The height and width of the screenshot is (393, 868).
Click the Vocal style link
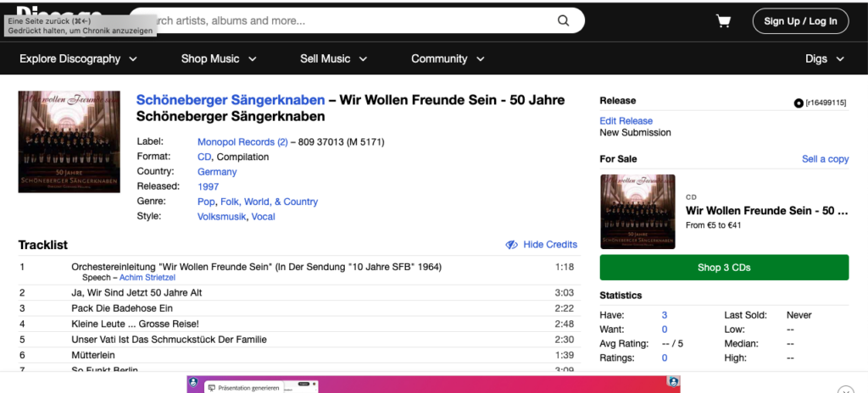pos(264,217)
